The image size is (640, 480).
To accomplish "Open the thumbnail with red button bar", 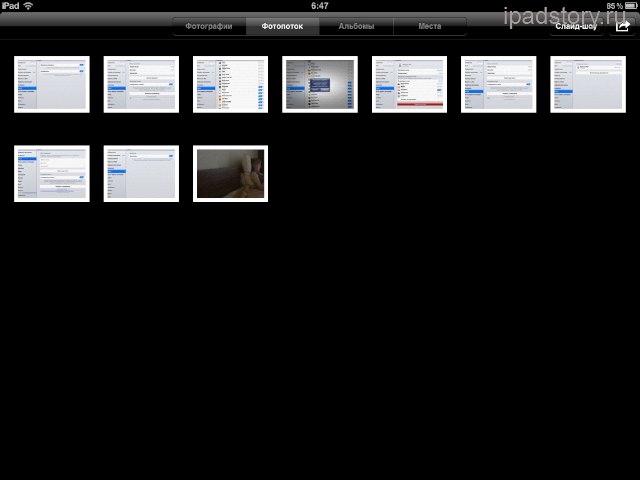I will click(x=409, y=84).
